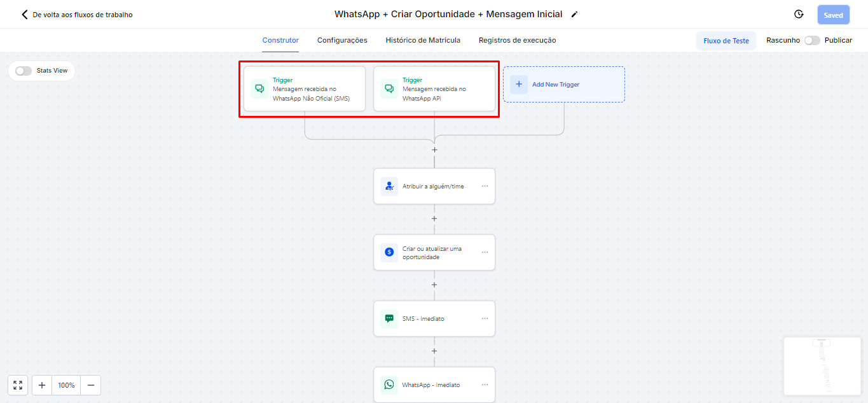
Task: Toggle the Stats View switch
Action: [x=24, y=71]
